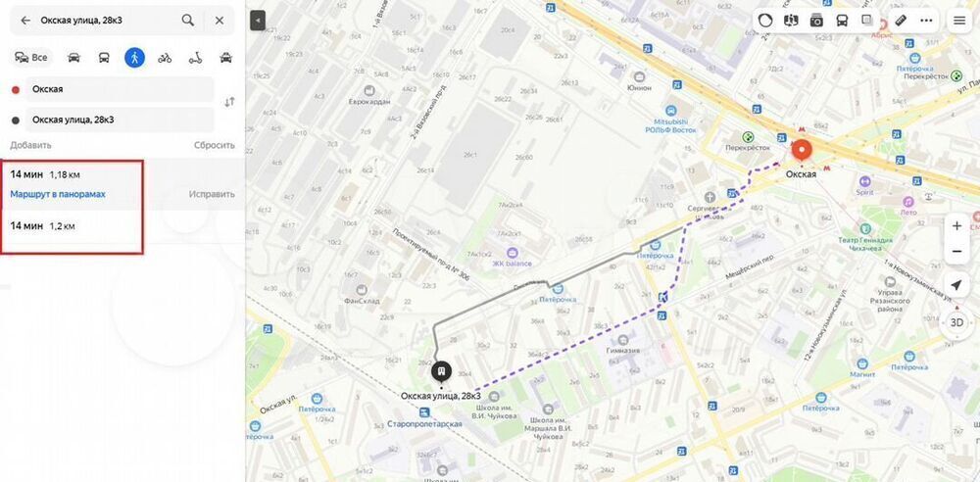Open the hamburger main menu
The width and height of the screenshot is (980, 482).
959,20
